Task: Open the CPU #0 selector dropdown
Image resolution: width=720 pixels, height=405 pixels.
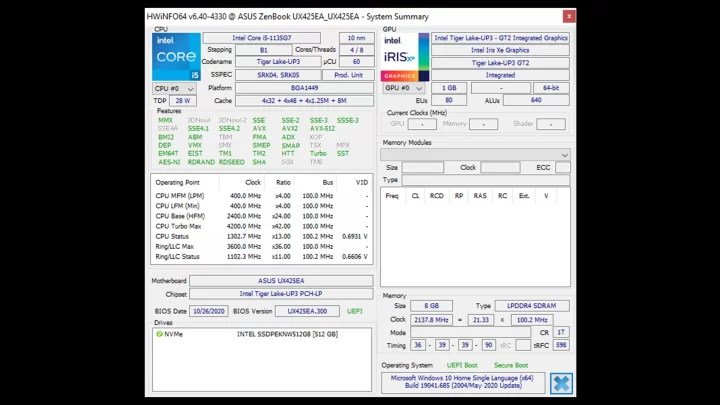Action: point(174,88)
